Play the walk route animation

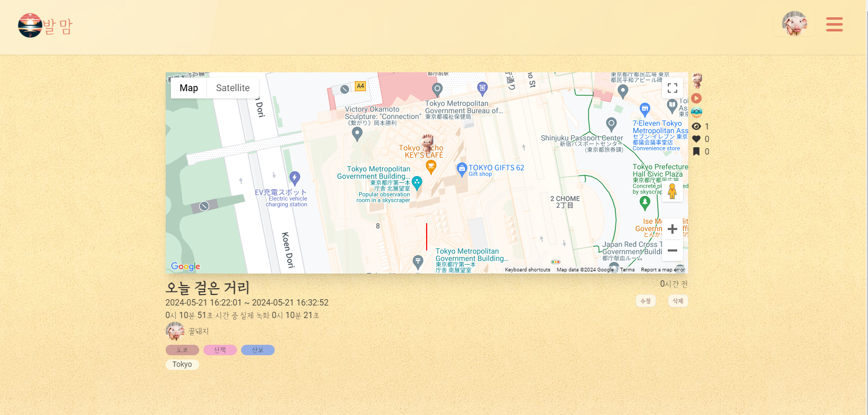pos(696,98)
